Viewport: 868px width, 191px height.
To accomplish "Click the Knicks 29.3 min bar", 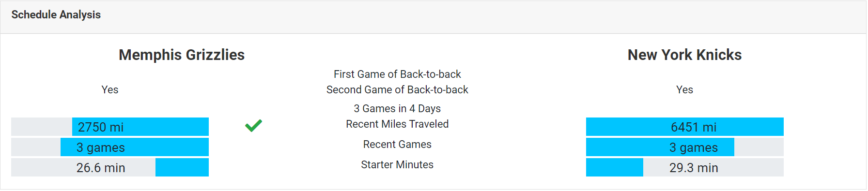I will tap(684, 167).
